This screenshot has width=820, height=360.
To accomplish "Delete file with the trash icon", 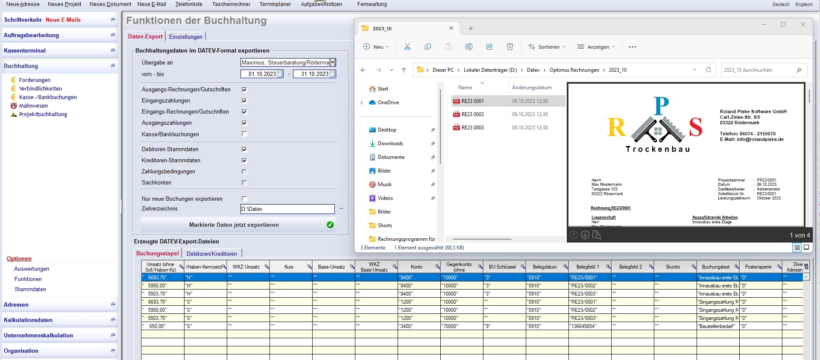I will point(510,47).
